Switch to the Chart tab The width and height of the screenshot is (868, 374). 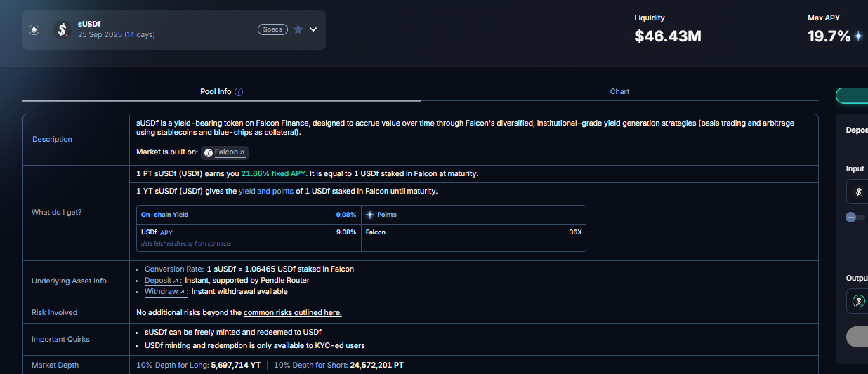(619, 91)
